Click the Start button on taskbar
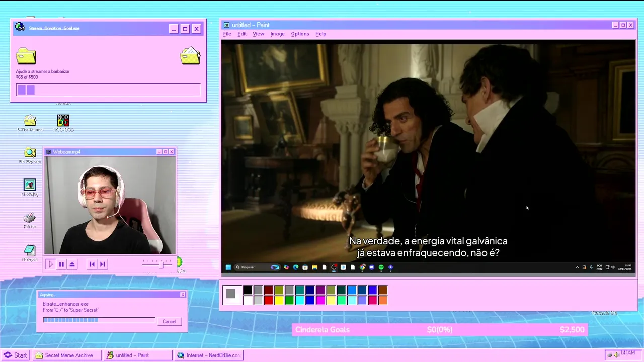This screenshot has width=644, height=362. 15,355
